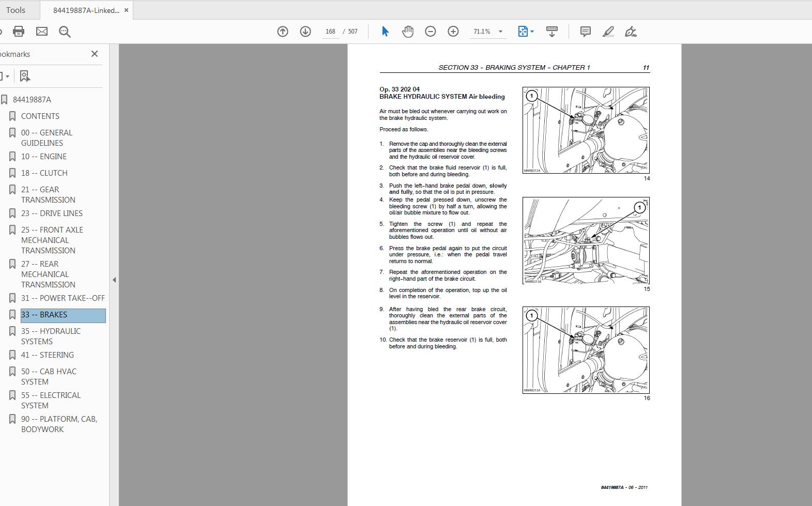Jump to 55 -- ELECTRICAL SYSTEM bookmark
Viewport: 812px width, 506px height.
[51, 401]
